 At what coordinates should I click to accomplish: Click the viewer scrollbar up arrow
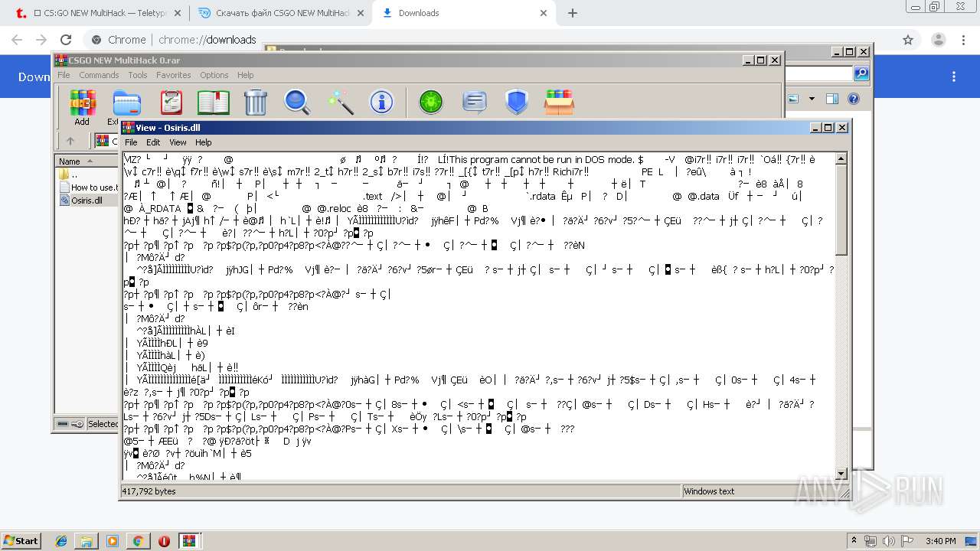tap(841, 158)
